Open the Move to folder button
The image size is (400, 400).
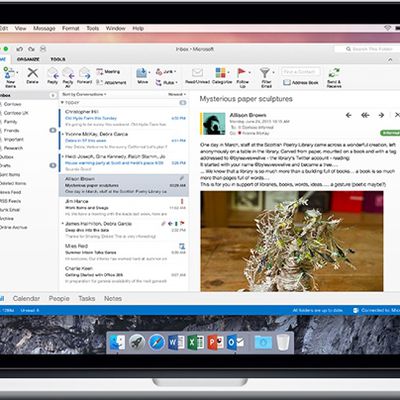pos(143,76)
